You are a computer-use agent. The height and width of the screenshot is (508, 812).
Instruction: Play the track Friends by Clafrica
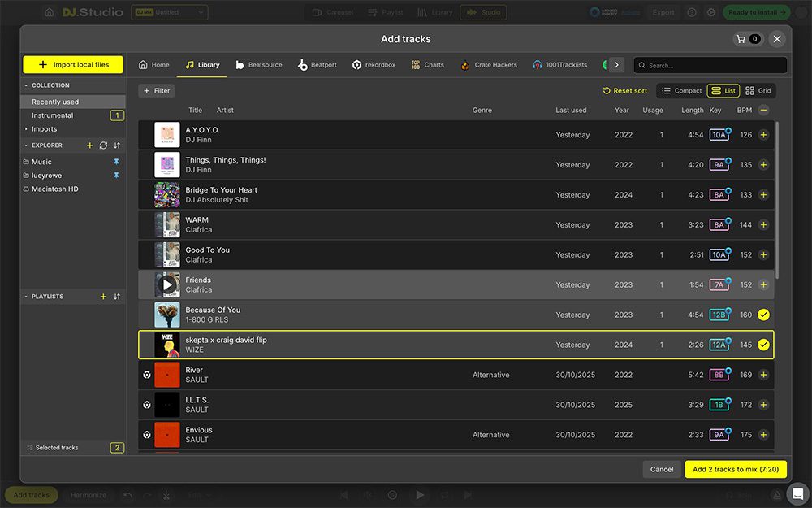pos(167,284)
